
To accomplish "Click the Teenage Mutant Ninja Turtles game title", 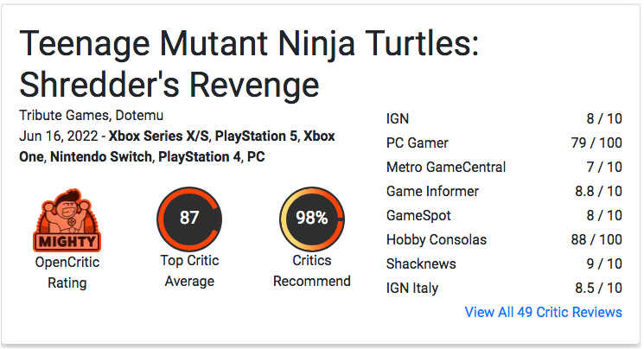I will click(249, 64).
